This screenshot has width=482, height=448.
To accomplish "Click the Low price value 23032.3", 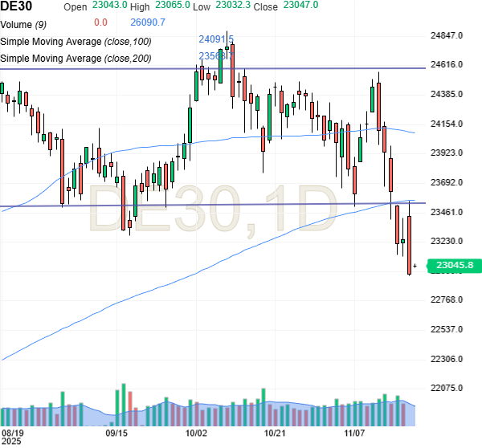I will tap(233, 5).
